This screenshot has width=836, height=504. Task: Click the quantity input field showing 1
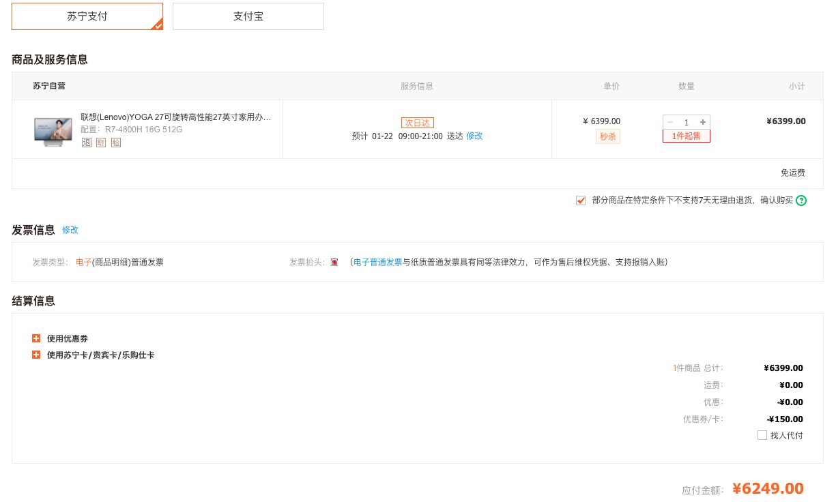(687, 122)
